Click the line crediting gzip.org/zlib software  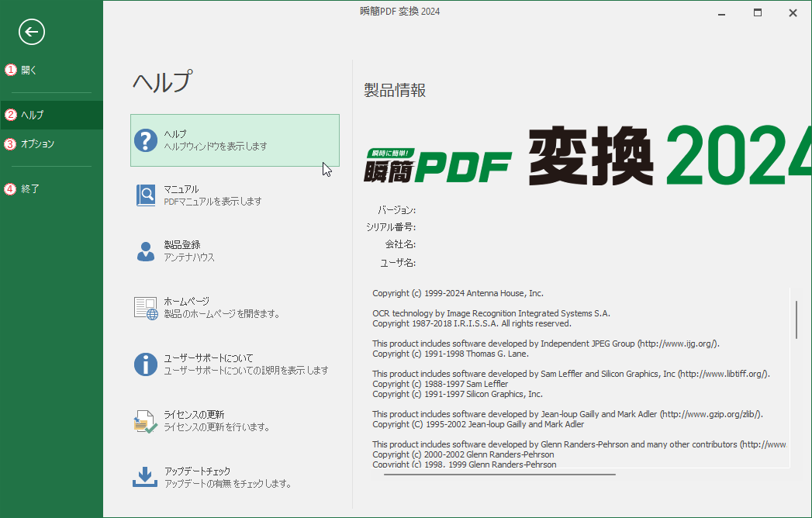click(568, 414)
